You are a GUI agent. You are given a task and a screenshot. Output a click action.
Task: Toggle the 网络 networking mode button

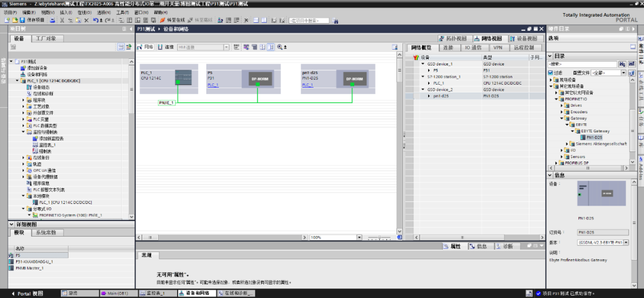tap(145, 47)
